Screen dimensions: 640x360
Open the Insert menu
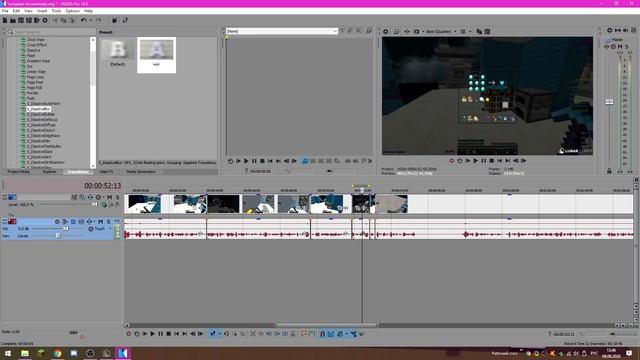[x=42, y=11]
